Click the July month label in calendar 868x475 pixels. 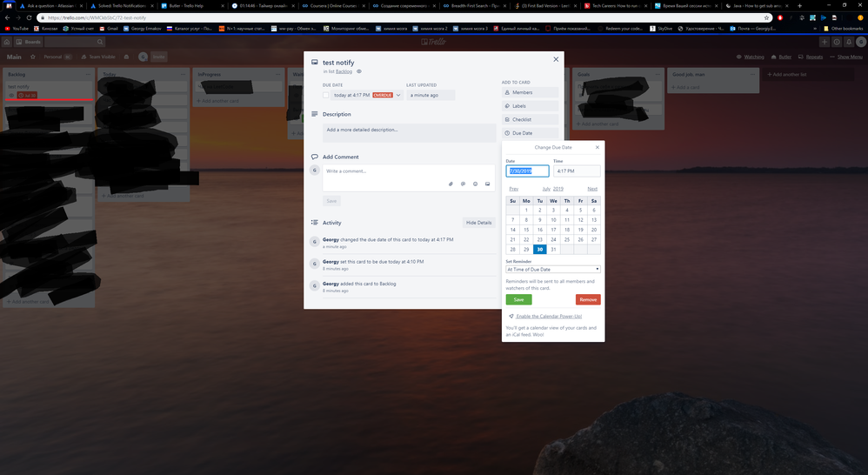point(546,189)
